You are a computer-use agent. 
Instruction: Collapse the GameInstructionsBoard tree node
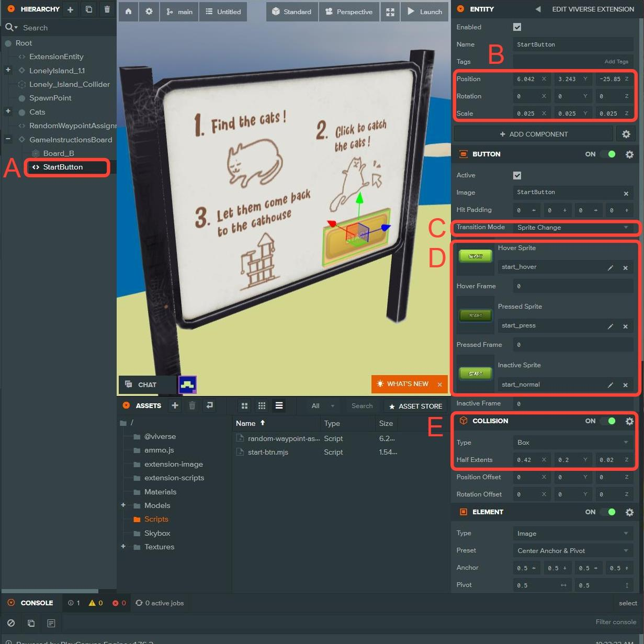(x=8, y=140)
